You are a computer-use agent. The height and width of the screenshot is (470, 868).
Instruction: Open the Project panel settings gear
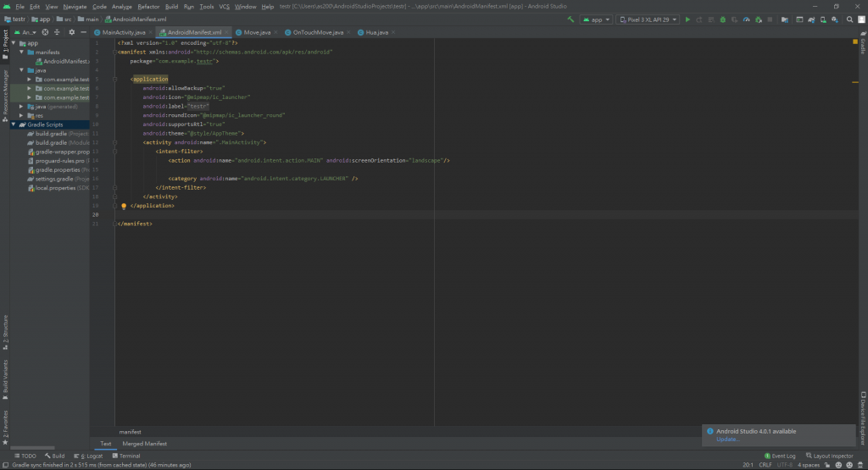point(71,32)
